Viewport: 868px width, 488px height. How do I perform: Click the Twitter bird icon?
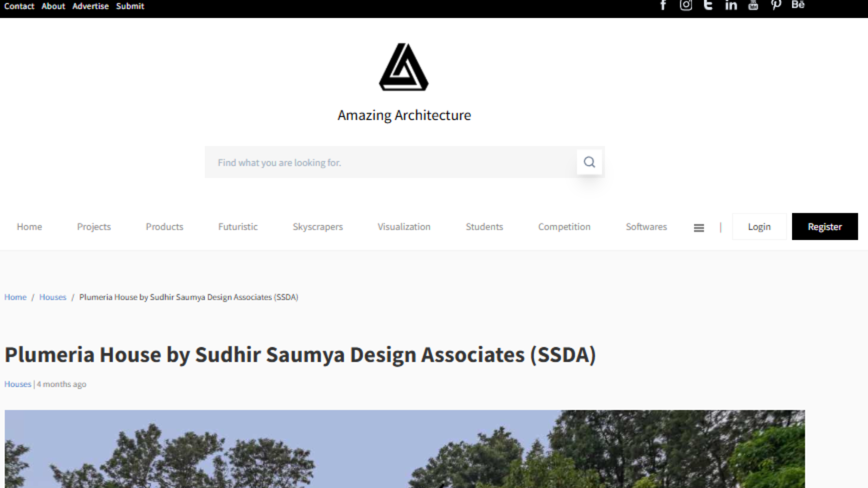point(708,5)
